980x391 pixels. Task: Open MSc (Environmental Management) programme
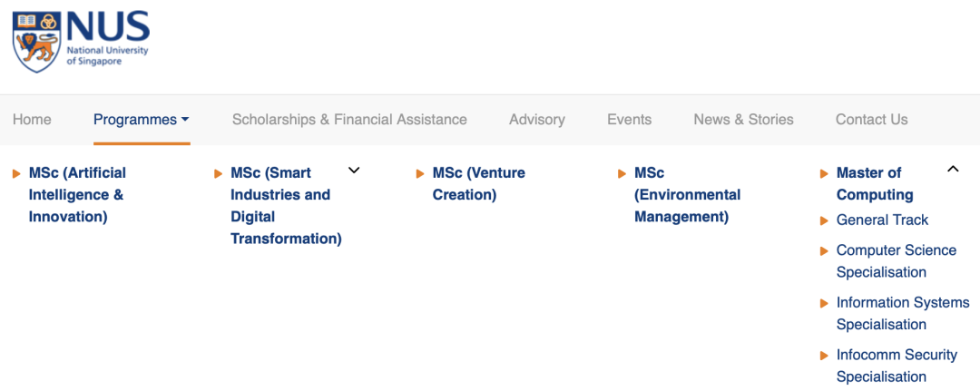point(688,195)
